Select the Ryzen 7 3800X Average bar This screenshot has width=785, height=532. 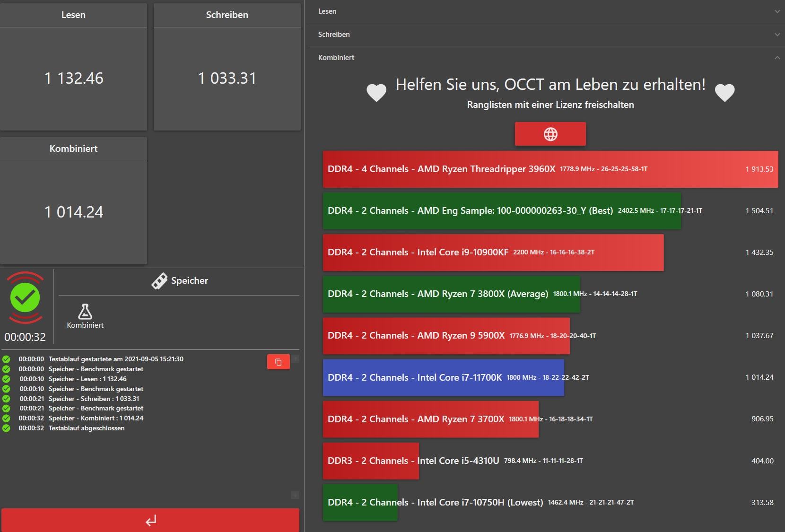click(452, 294)
